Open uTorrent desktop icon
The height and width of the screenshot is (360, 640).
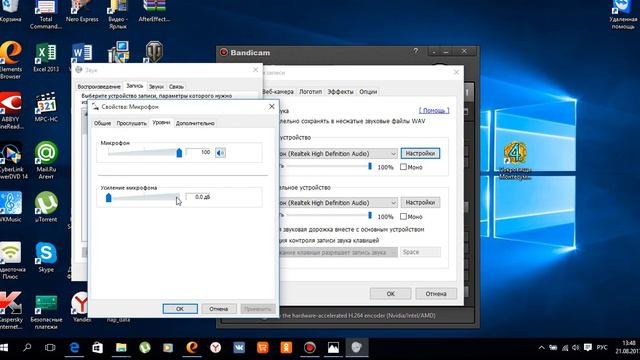(x=46, y=207)
